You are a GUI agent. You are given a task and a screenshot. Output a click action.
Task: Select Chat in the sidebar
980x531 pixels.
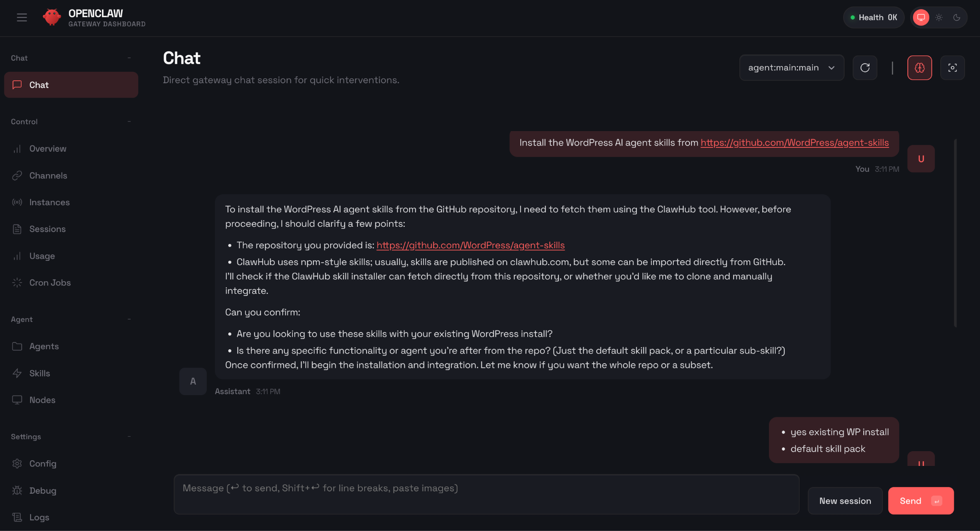[39, 85]
